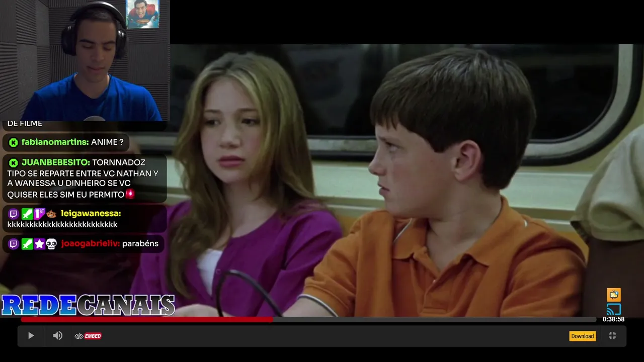Click the streamer webcam overlay
The width and height of the screenshot is (644, 362).
(x=85, y=60)
